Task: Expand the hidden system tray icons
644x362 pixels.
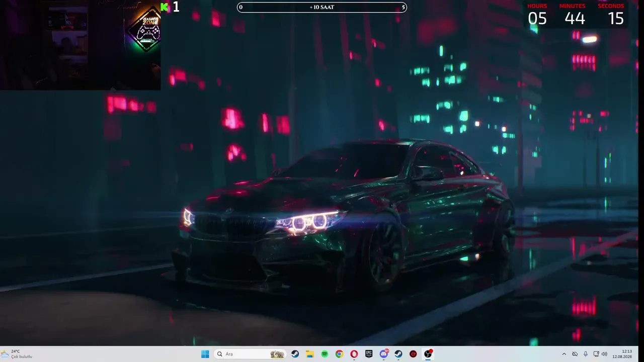Action: [564, 354]
